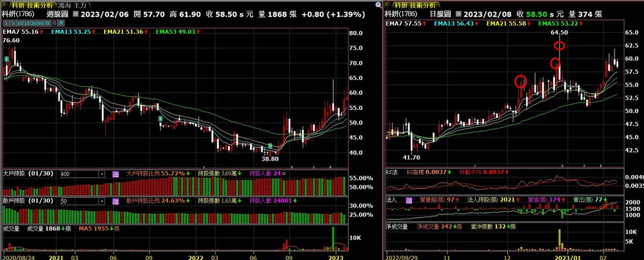Toggle the weekly (週) timeframe button
This screenshot has width=644, height=260.
54,23
